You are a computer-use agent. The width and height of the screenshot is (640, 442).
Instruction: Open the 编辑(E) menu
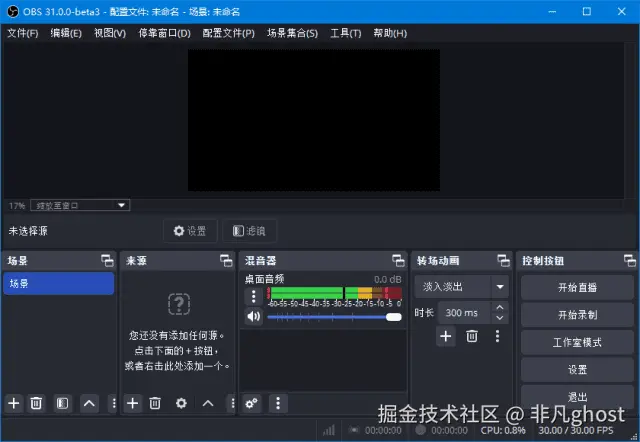pos(66,33)
